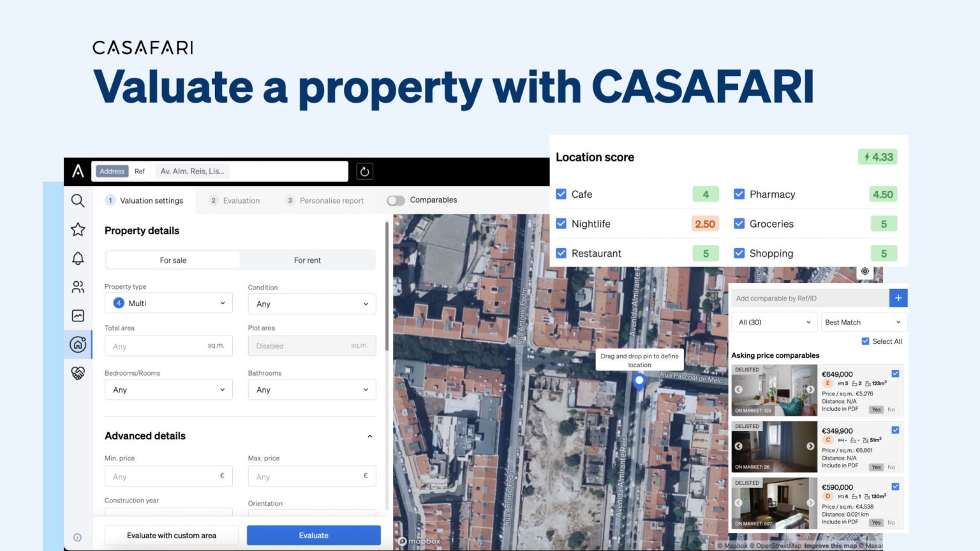Uncheck the Shopping checkbox
This screenshot has height=551, width=980.
pyautogui.click(x=739, y=253)
